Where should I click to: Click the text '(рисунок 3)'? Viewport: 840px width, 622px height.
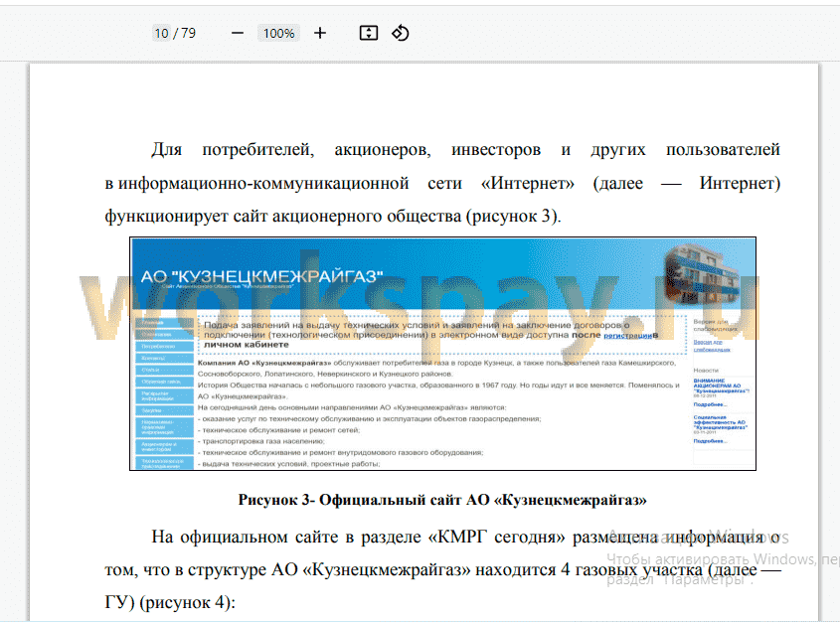[513, 217]
